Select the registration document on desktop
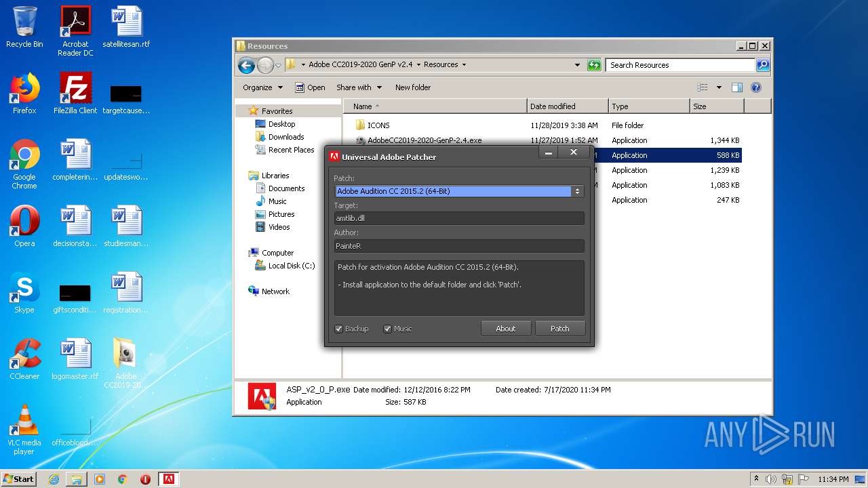Image resolution: width=868 pixels, height=488 pixels. coord(126,293)
